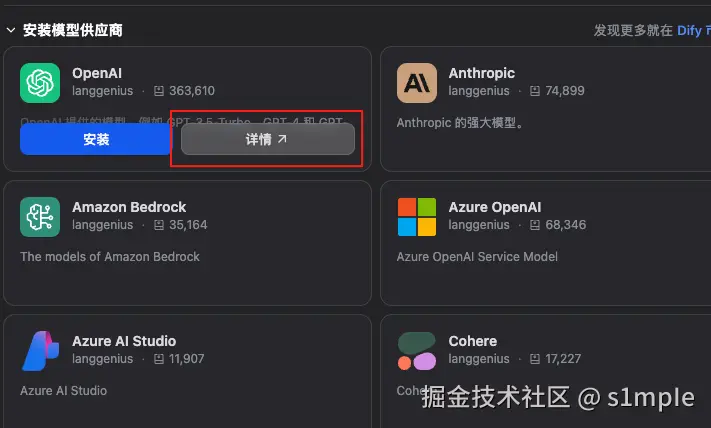This screenshot has height=428, width=711.
Task: Click the Azure OpenAI Microsoft logo
Action: point(417,217)
